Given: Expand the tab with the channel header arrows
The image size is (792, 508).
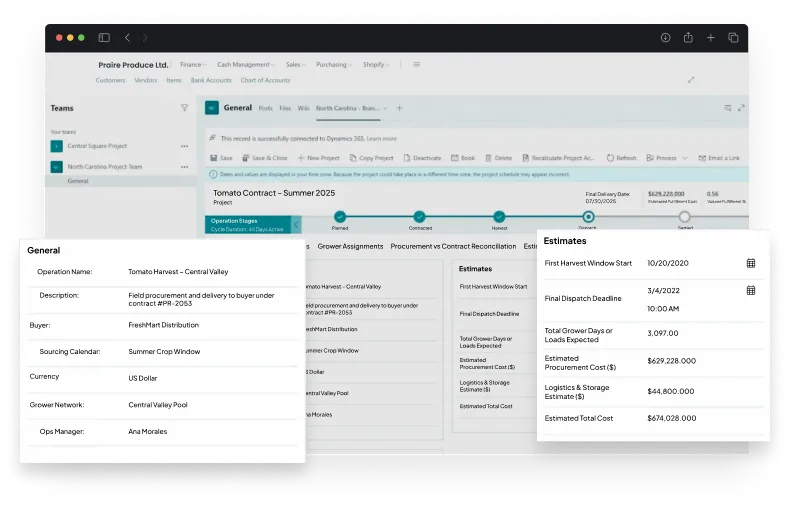Looking at the screenshot, I should pos(741,108).
